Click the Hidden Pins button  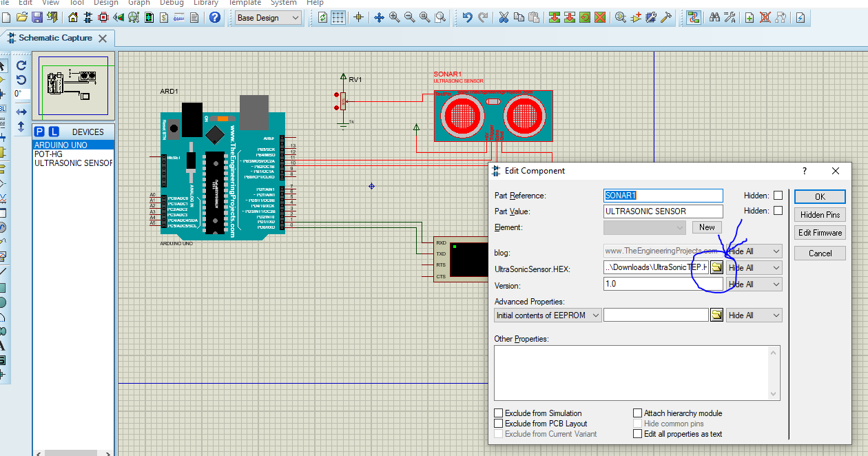tap(820, 215)
